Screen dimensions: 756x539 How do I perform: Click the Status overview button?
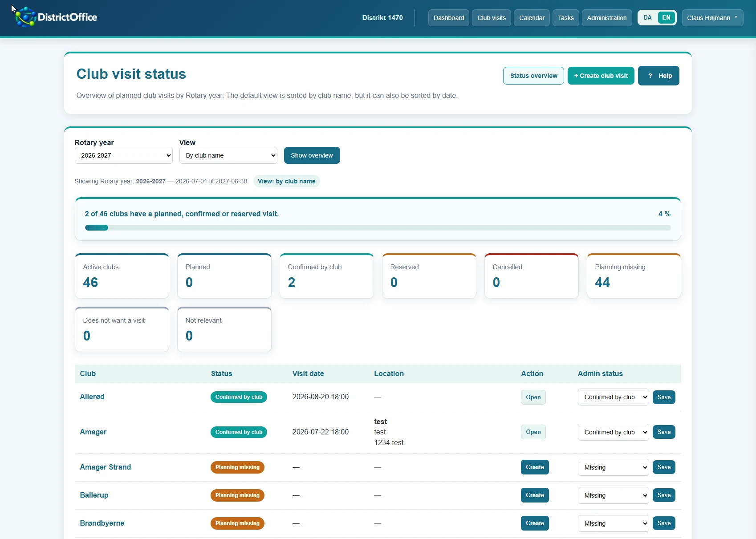pyautogui.click(x=533, y=76)
